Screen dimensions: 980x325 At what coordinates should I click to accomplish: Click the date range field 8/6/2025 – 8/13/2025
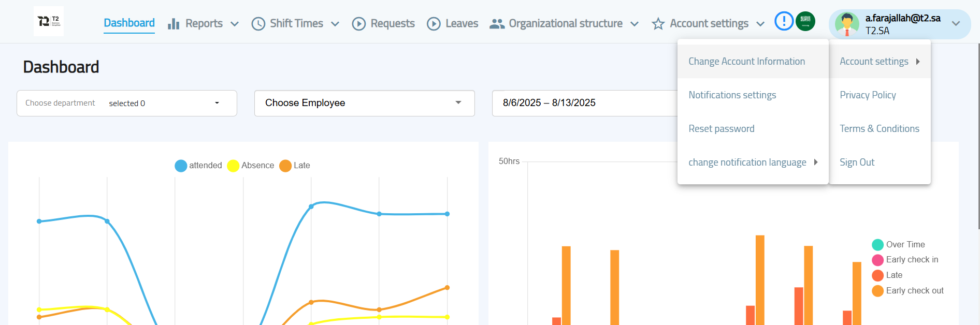pyautogui.click(x=584, y=103)
